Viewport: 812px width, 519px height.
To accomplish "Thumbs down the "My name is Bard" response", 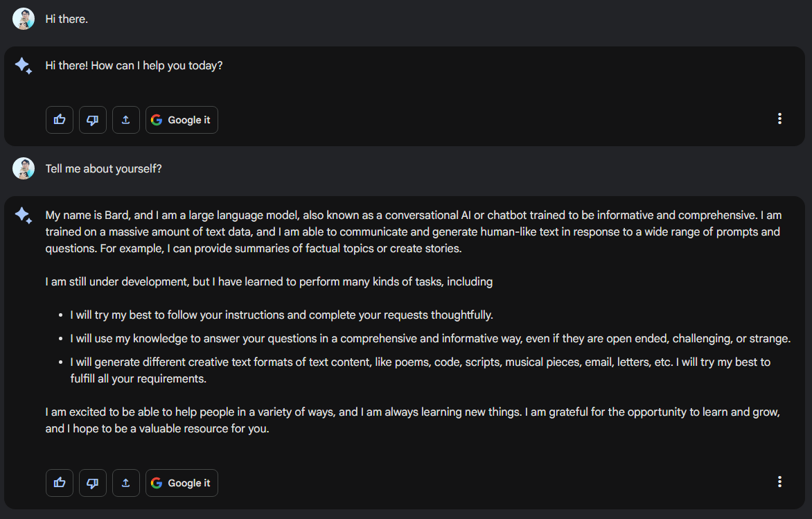I will coord(93,483).
